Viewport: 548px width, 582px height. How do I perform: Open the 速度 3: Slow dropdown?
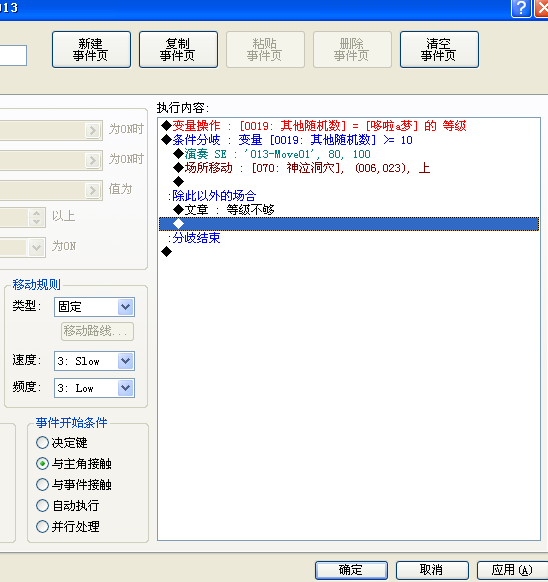click(x=94, y=361)
